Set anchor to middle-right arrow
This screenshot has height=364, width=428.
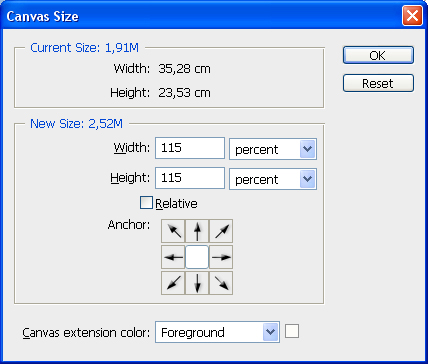pyautogui.click(x=221, y=257)
